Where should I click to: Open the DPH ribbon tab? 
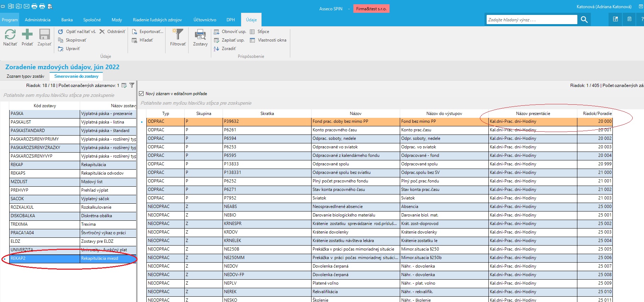(231, 20)
